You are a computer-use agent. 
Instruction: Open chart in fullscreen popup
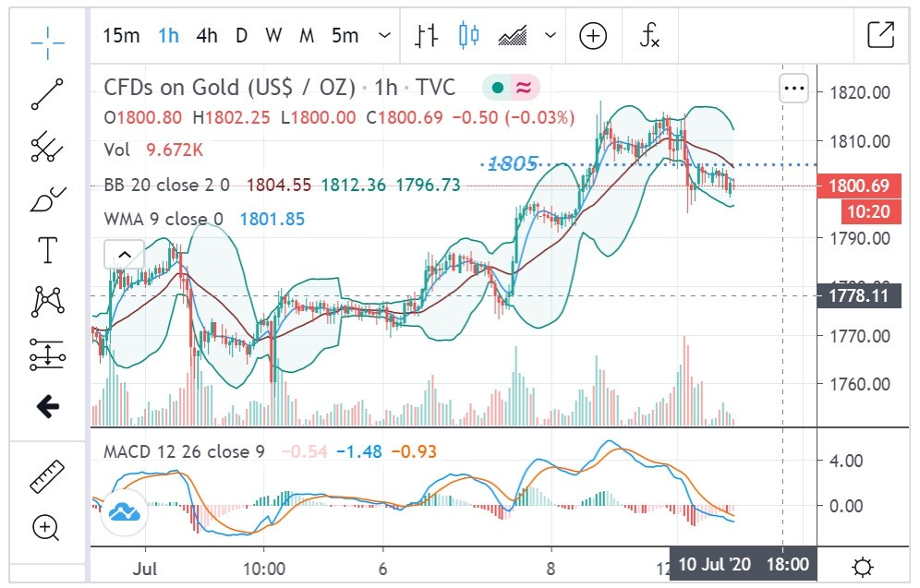[880, 36]
